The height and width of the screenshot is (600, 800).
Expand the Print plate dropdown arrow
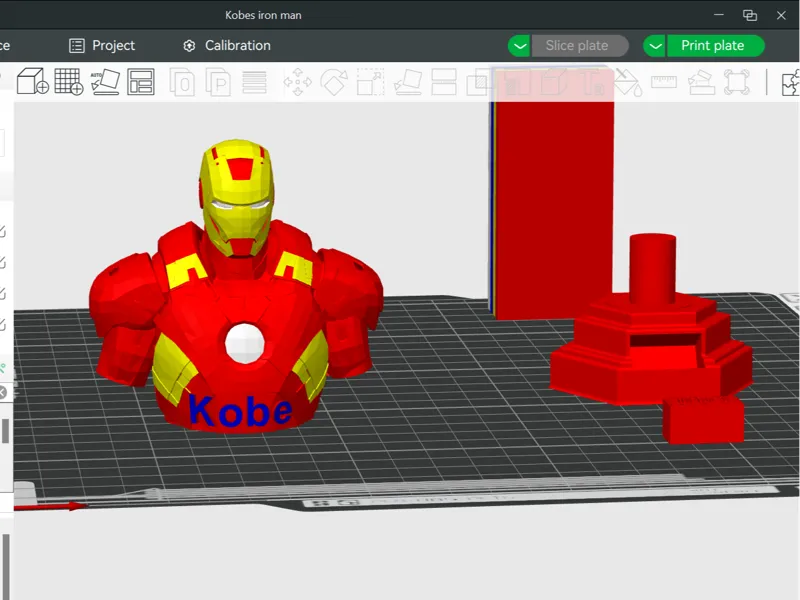tap(655, 46)
